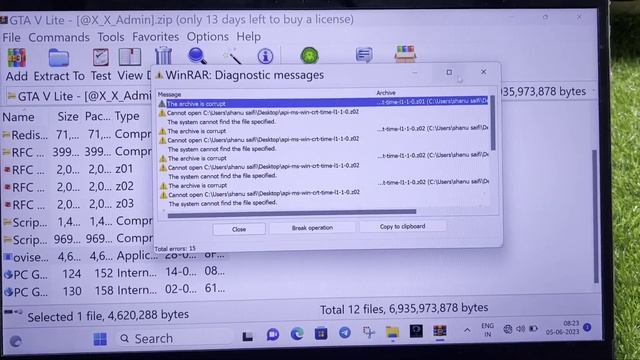This screenshot has height=360, width=640.
Task: Expand hidden system tray icons chevron
Action: 467,330
